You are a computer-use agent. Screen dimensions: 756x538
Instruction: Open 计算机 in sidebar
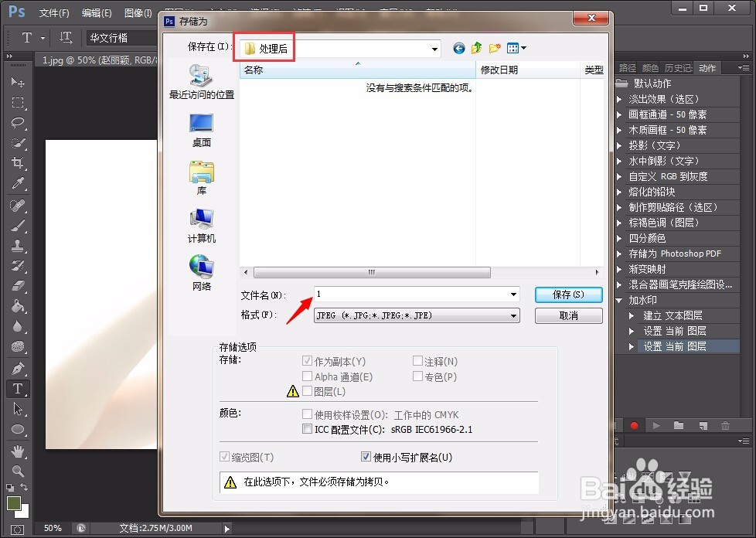click(x=202, y=226)
